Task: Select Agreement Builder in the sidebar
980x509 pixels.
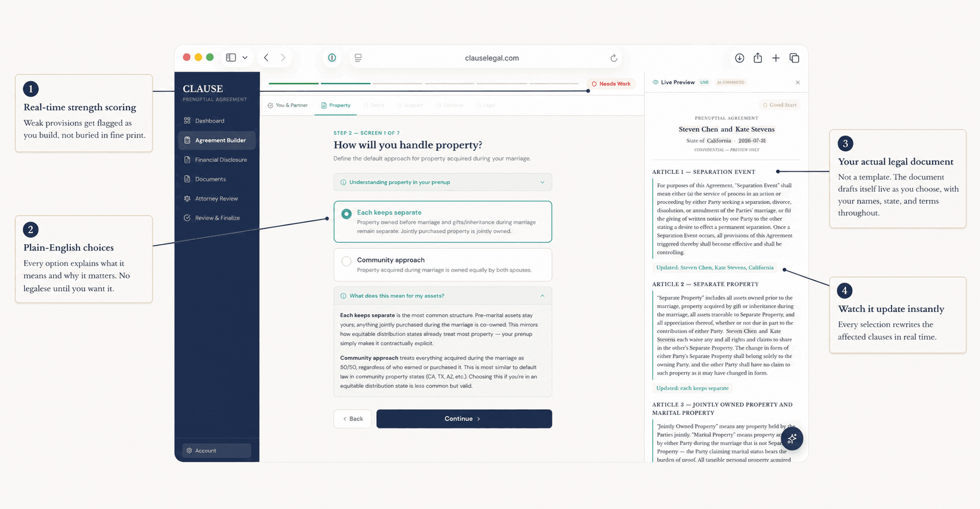Action: point(216,140)
